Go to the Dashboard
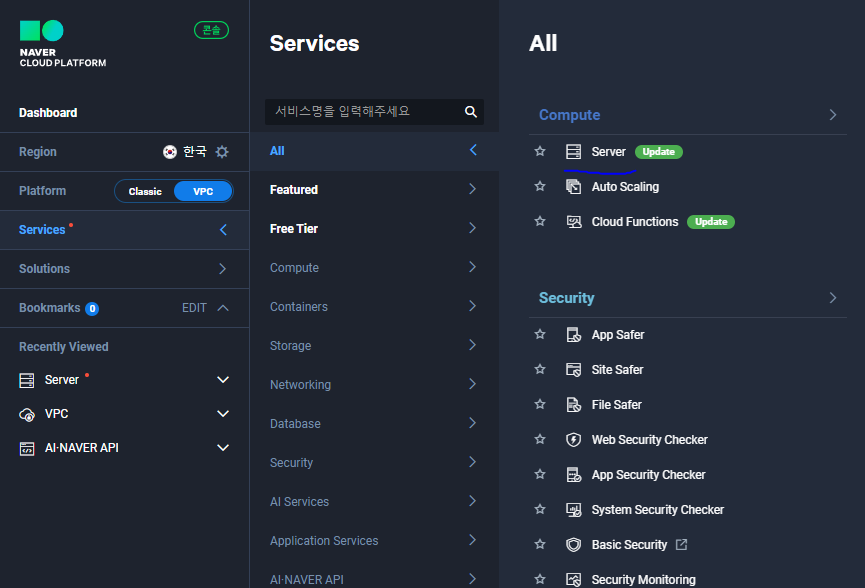 coord(48,113)
